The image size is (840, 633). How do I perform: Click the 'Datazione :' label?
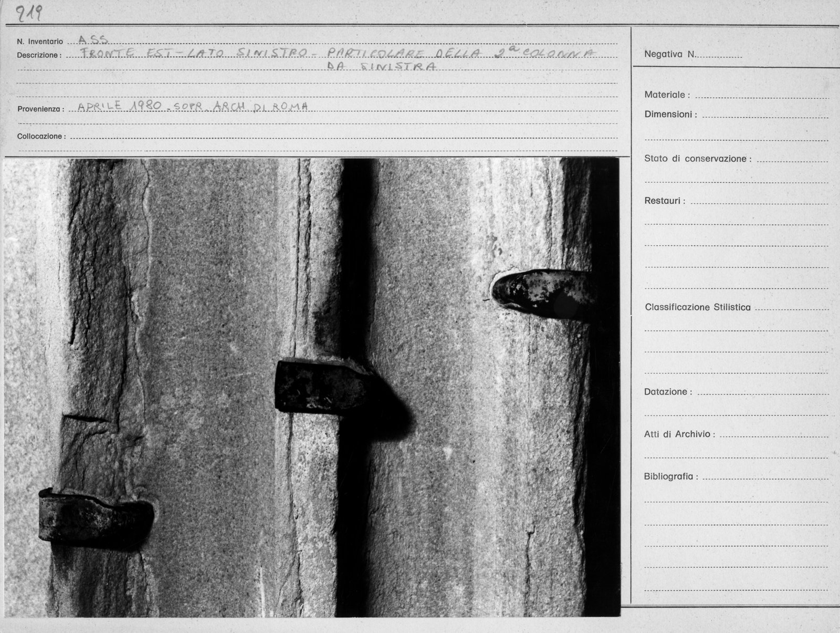pyautogui.click(x=668, y=392)
